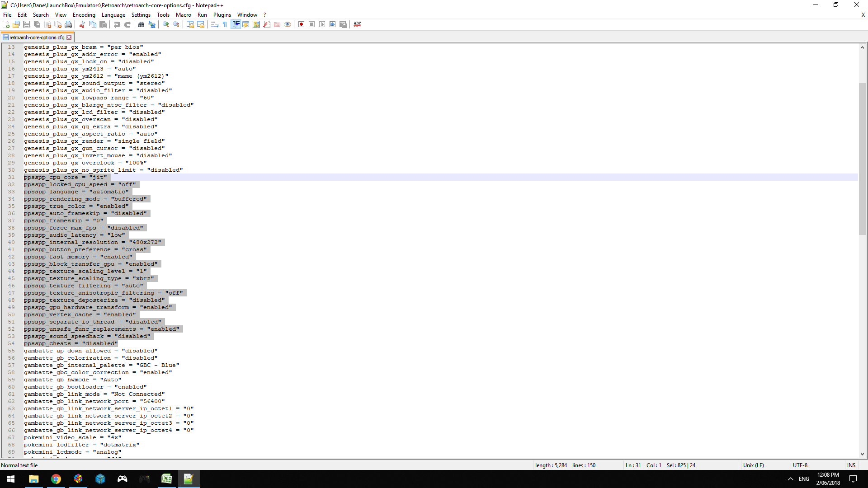
Task: Click the Save All toolbar icon
Action: click(x=37, y=24)
